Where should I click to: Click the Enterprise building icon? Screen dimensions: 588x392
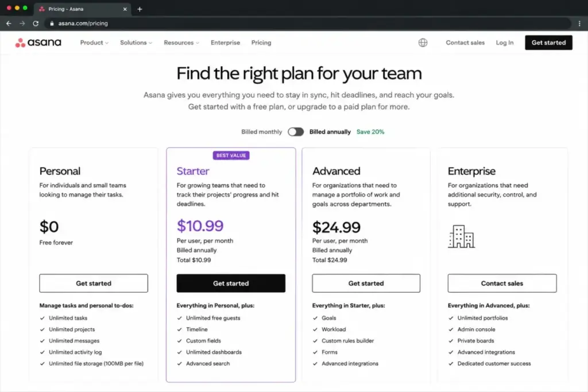pyautogui.click(x=461, y=236)
